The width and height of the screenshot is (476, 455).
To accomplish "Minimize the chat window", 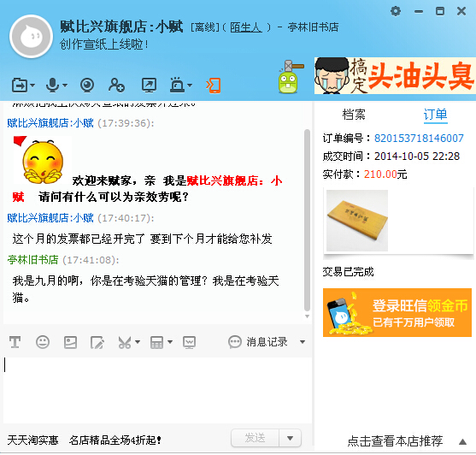I will [419, 11].
